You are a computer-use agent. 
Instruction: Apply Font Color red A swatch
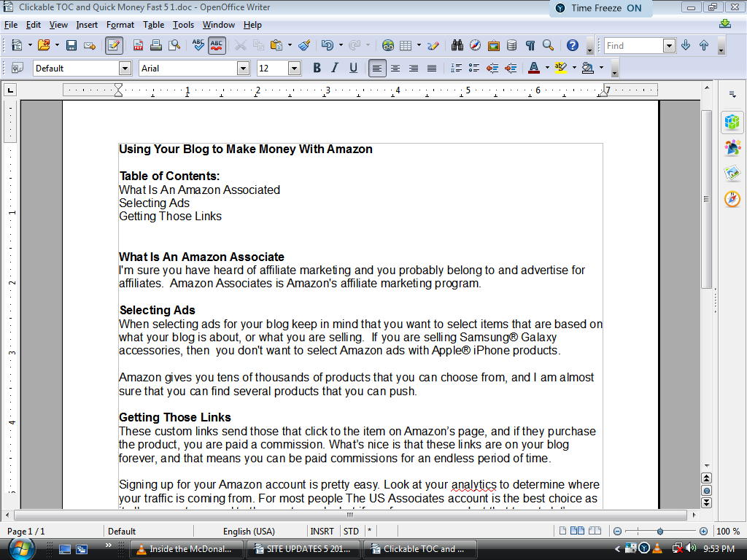pos(533,68)
